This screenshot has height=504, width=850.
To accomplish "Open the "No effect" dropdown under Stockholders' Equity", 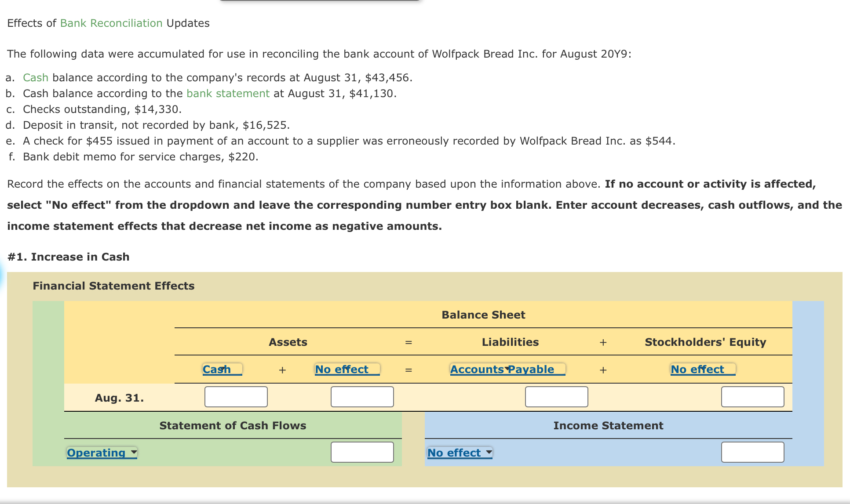I will click(701, 370).
